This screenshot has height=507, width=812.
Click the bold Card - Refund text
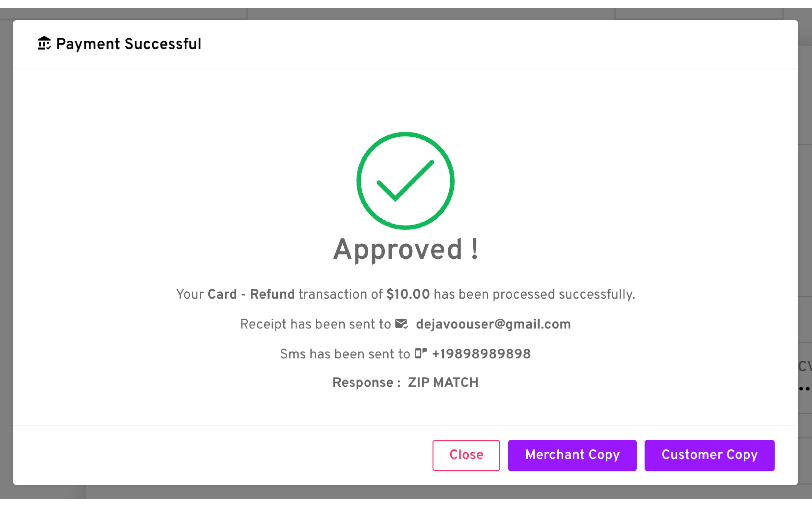point(251,294)
